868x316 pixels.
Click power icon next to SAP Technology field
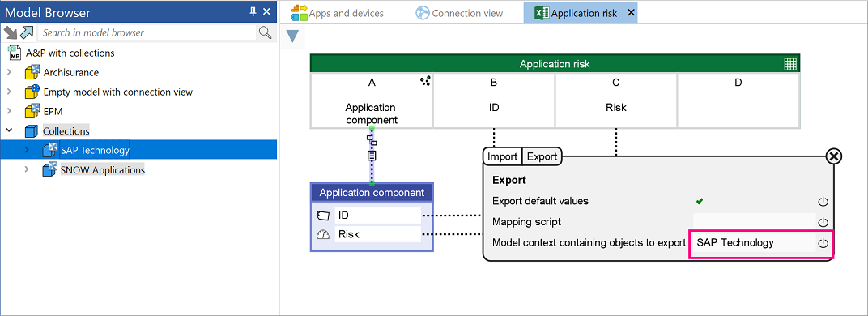tap(823, 243)
